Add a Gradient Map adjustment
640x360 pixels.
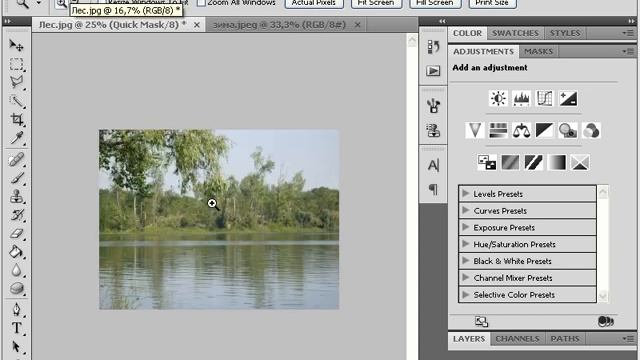[x=557, y=162]
